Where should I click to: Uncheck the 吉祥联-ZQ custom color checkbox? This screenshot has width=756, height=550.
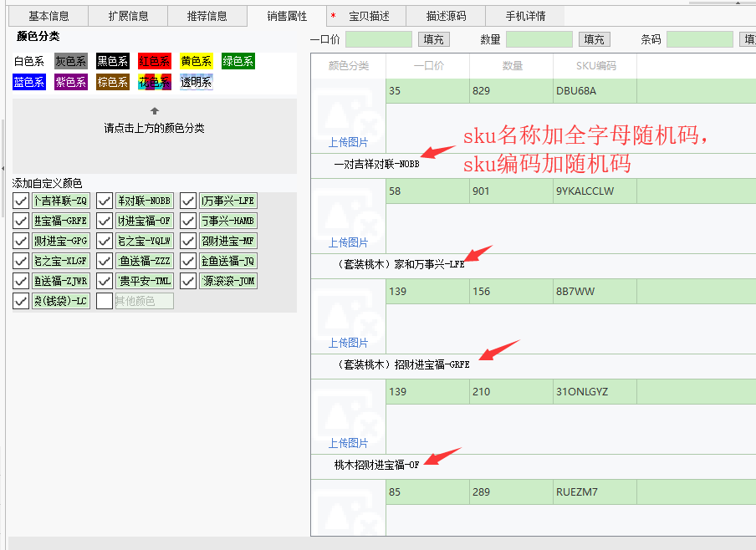point(21,201)
